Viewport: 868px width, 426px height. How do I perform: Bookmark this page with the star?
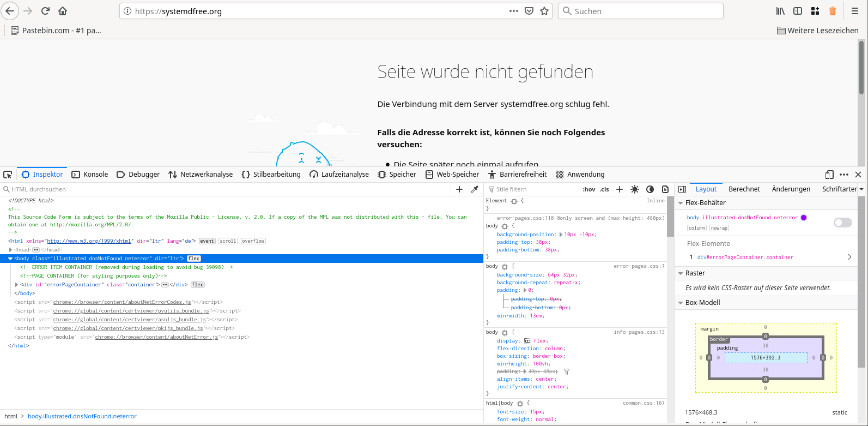[544, 11]
